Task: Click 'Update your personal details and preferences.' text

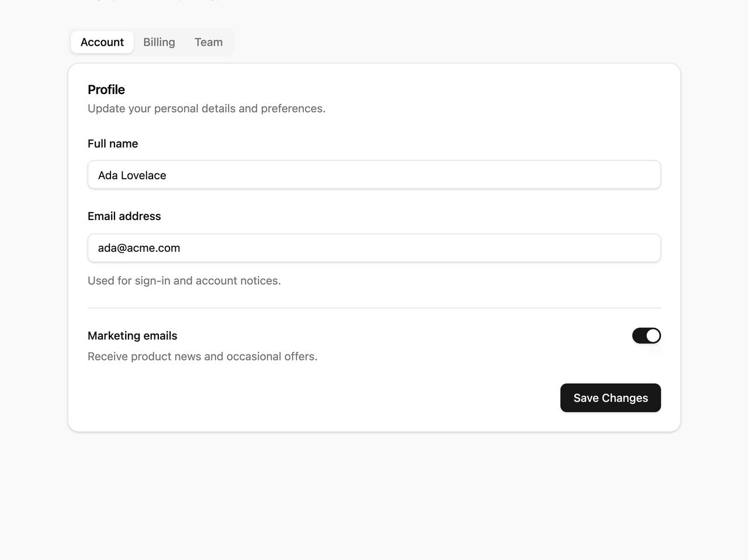Action: (206, 109)
